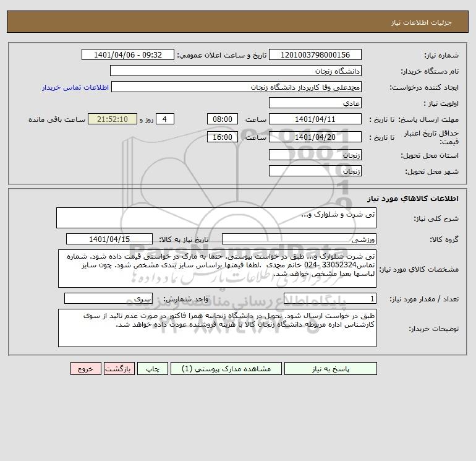Click the goods specifications text area
Image resolution: width=476 pixels, height=461 pixels.
[x=217, y=269]
